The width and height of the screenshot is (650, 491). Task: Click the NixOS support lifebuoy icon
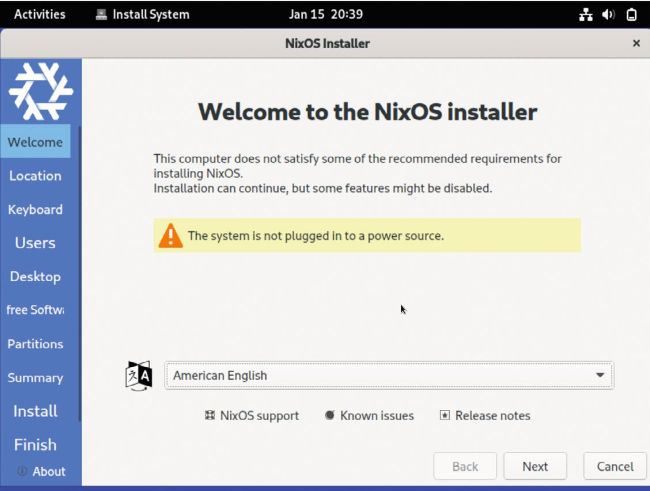pyautogui.click(x=210, y=415)
